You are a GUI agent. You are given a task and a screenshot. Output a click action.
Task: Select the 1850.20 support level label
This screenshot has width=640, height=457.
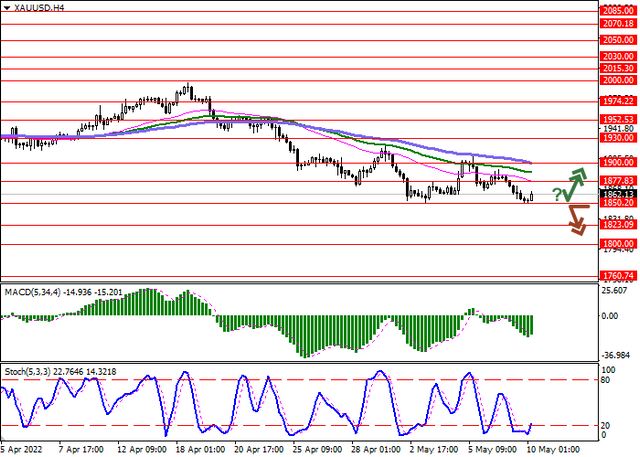pos(619,203)
